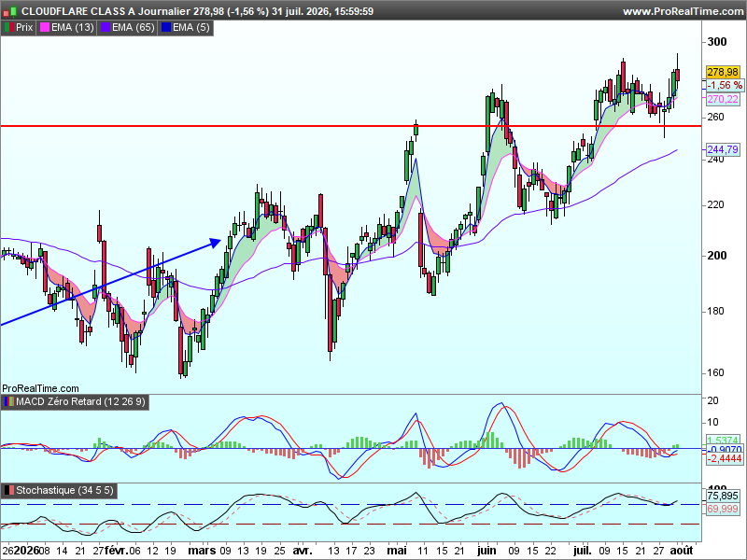Image resolution: width=747 pixels, height=560 pixels.
Task: Click the Stochastique indicator icon
Action: point(8,491)
